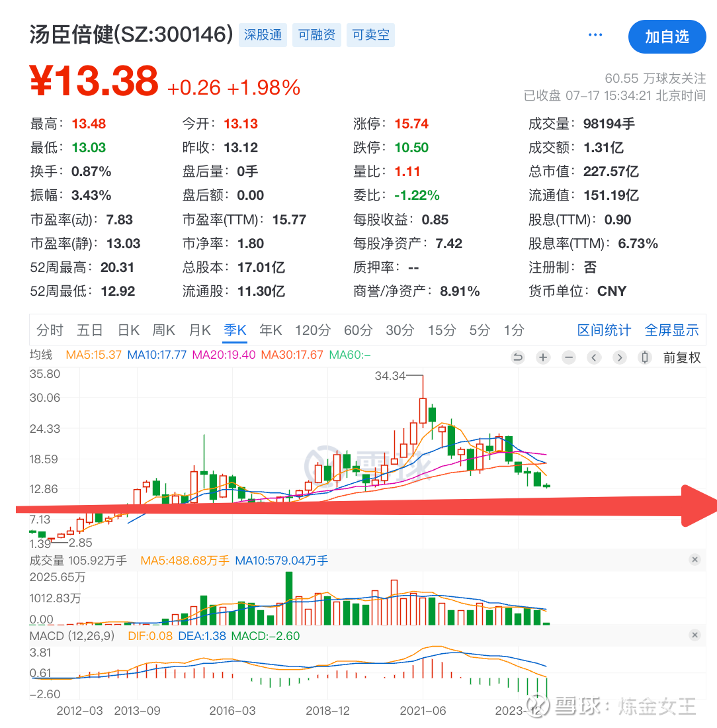Viewport: 717px width, 728px height.
Task: Click the MA30:17.67 moving average label
Action: (x=292, y=355)
